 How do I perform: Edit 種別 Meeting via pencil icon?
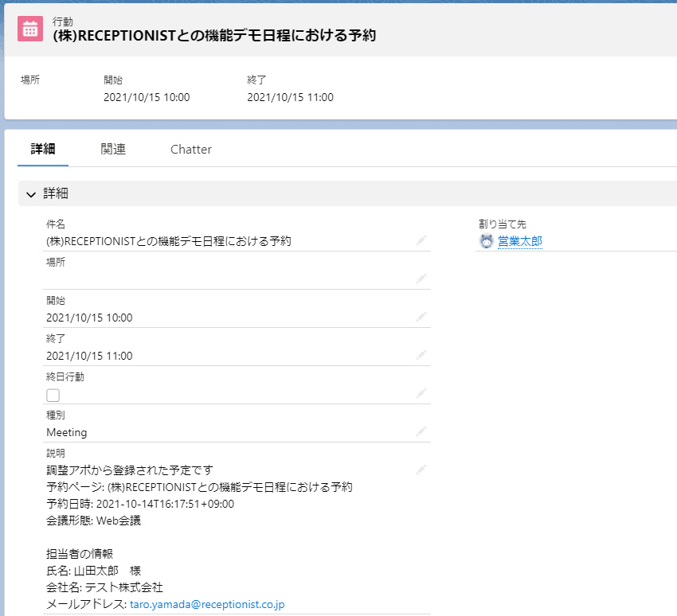pyautogui.click(x=421, y=431)
